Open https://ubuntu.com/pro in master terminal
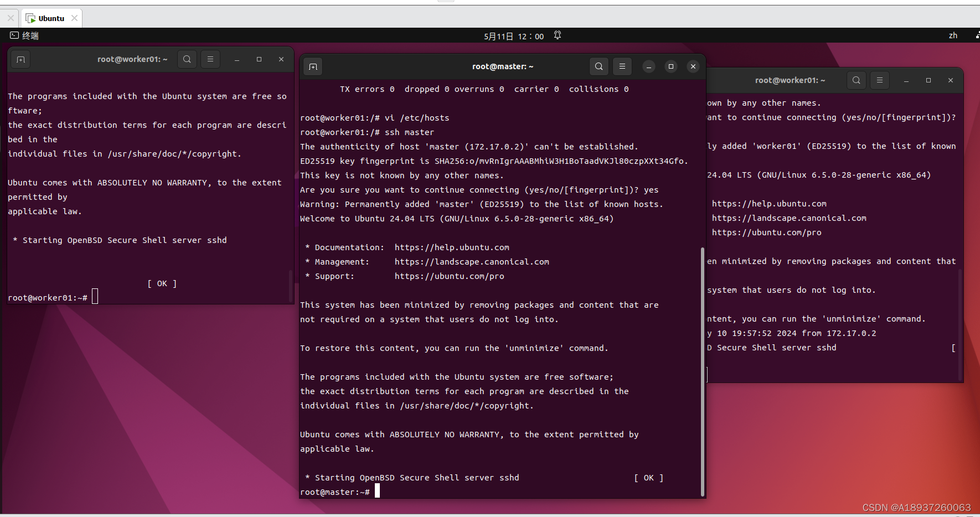Screen dimensions: 980x517 [x=449, y=276]
